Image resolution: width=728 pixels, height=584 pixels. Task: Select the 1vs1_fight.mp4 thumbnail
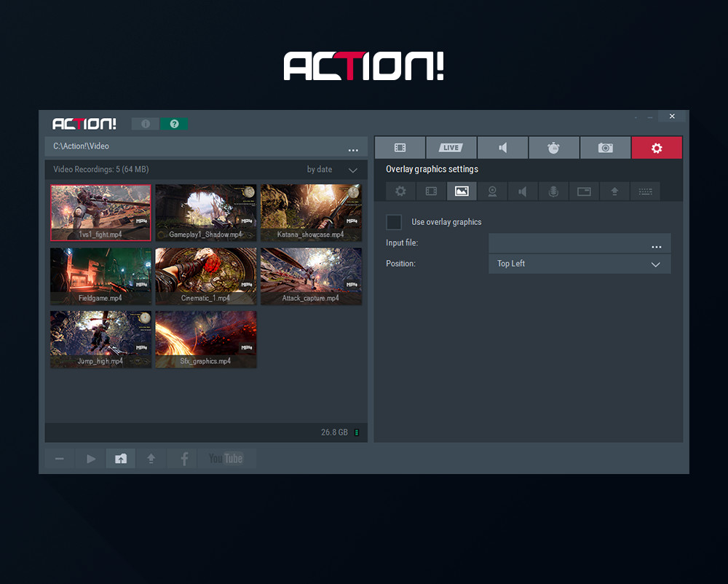[x=100, y=213]
